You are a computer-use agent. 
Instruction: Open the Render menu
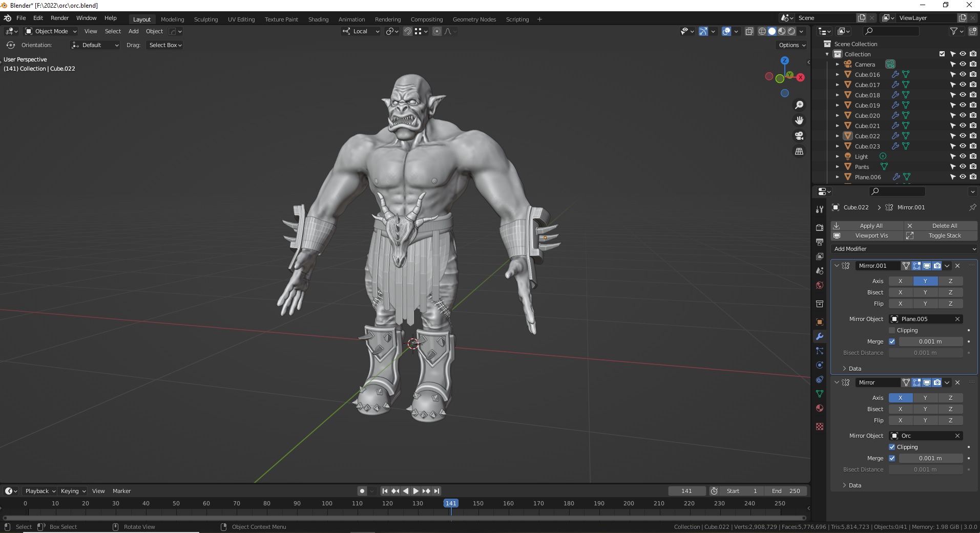(60, 18)
